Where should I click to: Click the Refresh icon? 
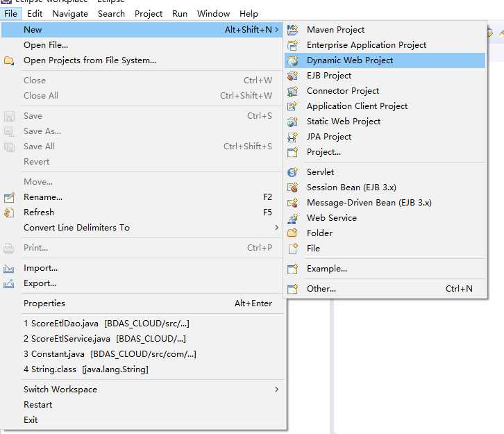pyautogui.click(x=9, y=212)
